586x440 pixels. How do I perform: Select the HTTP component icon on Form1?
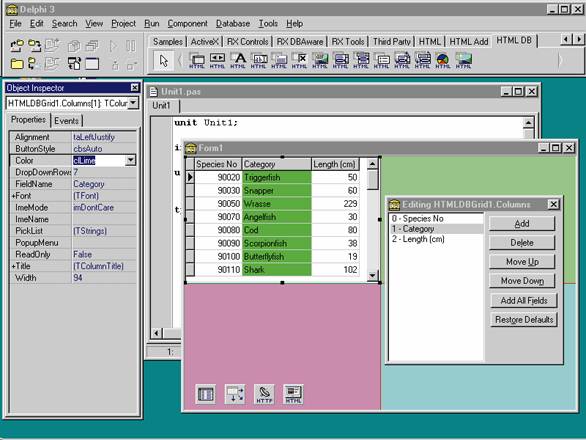click(264, 394)
